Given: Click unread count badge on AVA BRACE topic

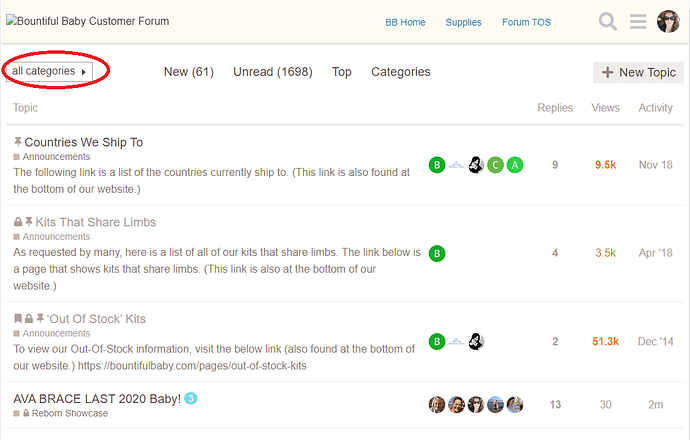Looking at the screenshot, I should tap(191, 398).
